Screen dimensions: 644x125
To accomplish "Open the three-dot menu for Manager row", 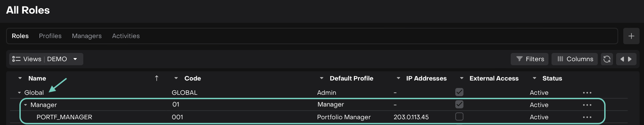I will 587,105.
